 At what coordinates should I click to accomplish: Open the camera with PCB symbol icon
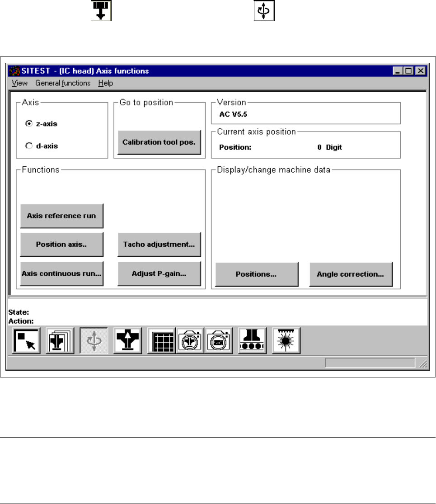click(x=219, y=341)
